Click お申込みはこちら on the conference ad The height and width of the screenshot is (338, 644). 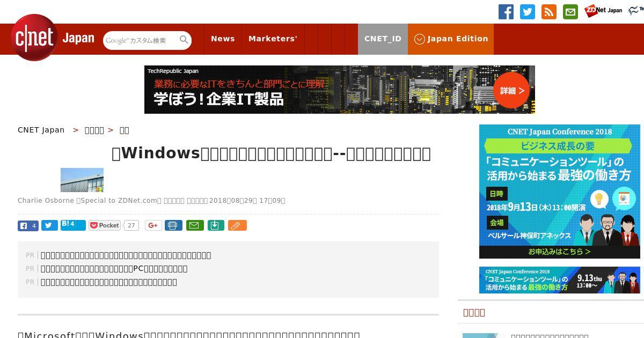point(560,251)
